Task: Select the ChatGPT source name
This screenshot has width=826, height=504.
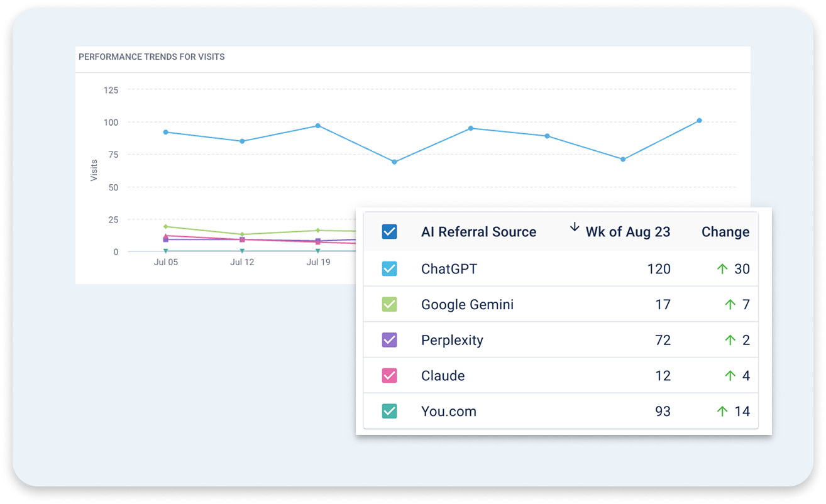Action: pyautogui.click(x=449, y=269)
